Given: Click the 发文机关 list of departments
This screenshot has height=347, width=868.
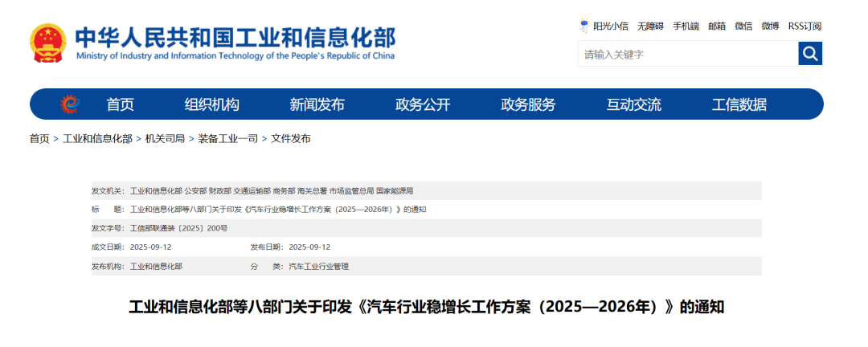Looking at the screenshot, I should click(x=272, y=191).
